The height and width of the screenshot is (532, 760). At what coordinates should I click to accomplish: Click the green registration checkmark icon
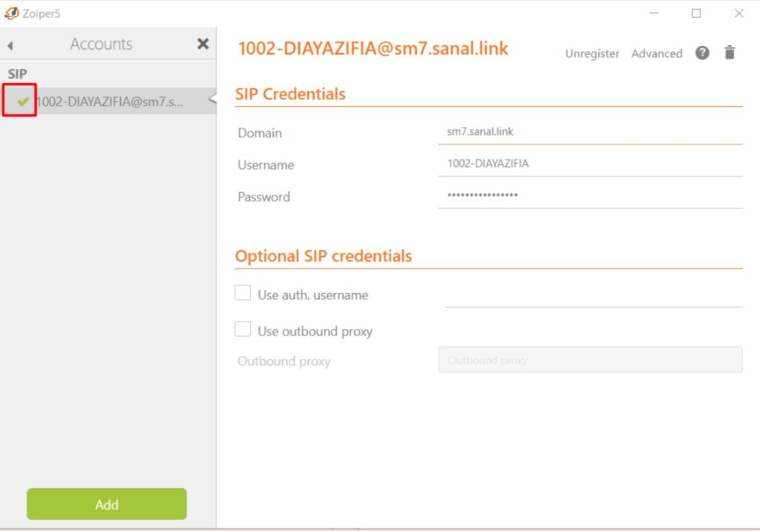coord(22,102)
